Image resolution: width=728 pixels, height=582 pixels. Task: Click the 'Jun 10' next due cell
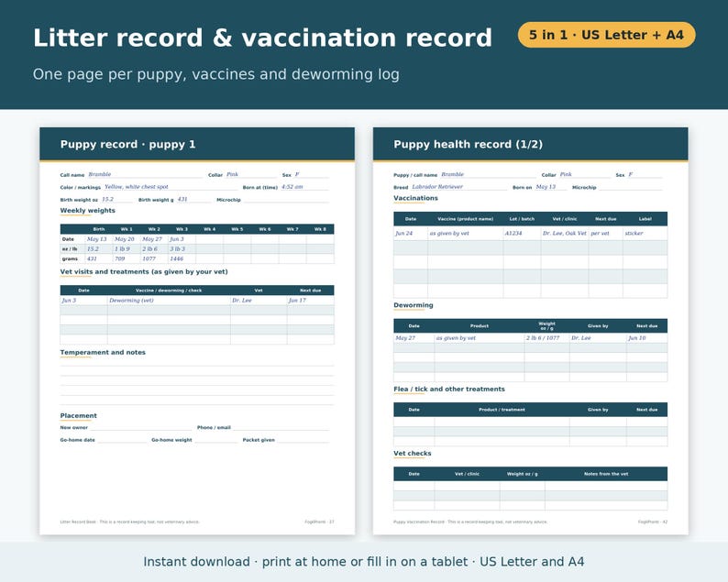[646, 338]
